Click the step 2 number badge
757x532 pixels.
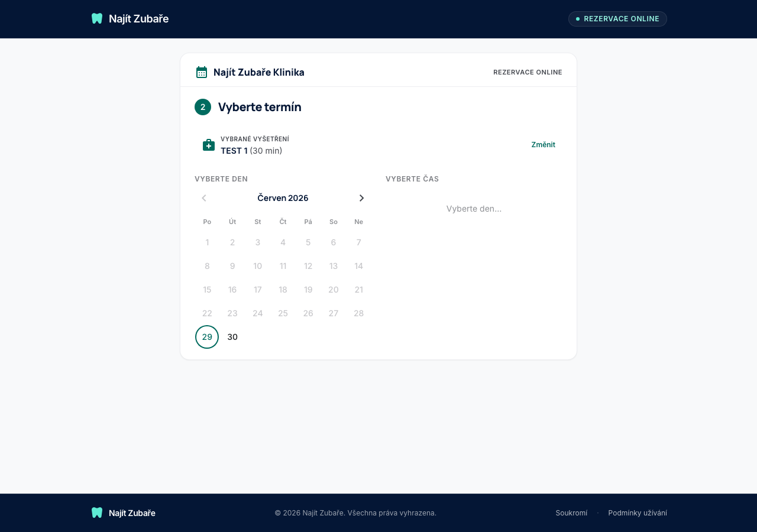[x=203, y=107]
